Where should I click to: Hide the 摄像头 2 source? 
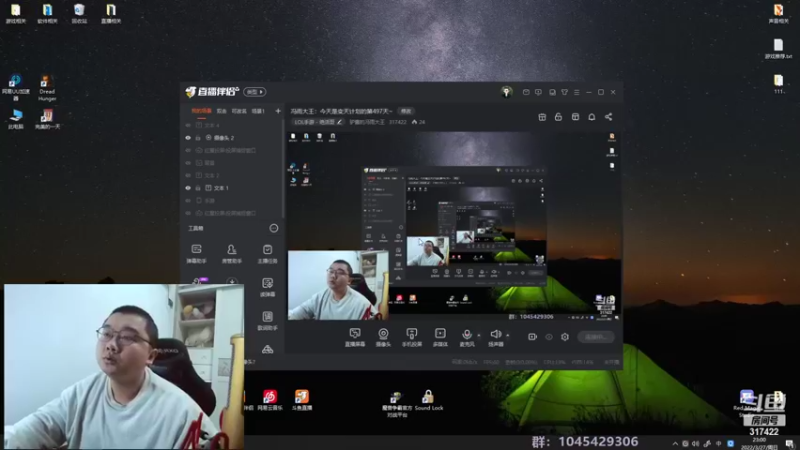pyautogui.click(x=188, y=138)
